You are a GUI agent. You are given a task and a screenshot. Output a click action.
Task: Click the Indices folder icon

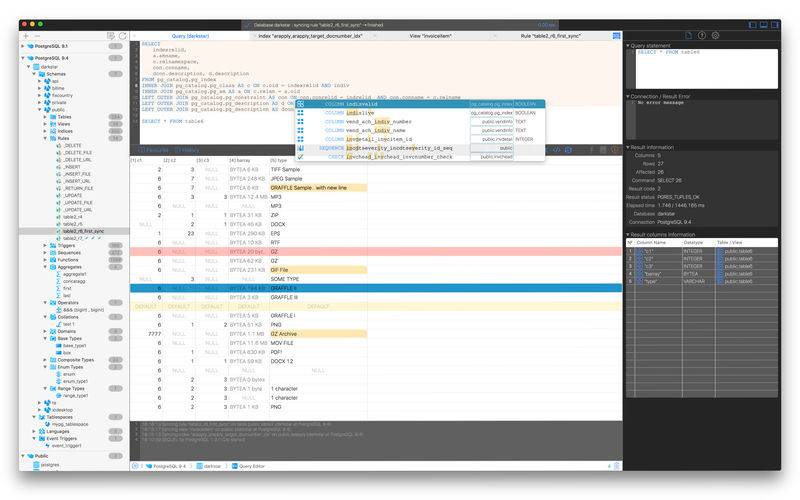pos(53,131)
